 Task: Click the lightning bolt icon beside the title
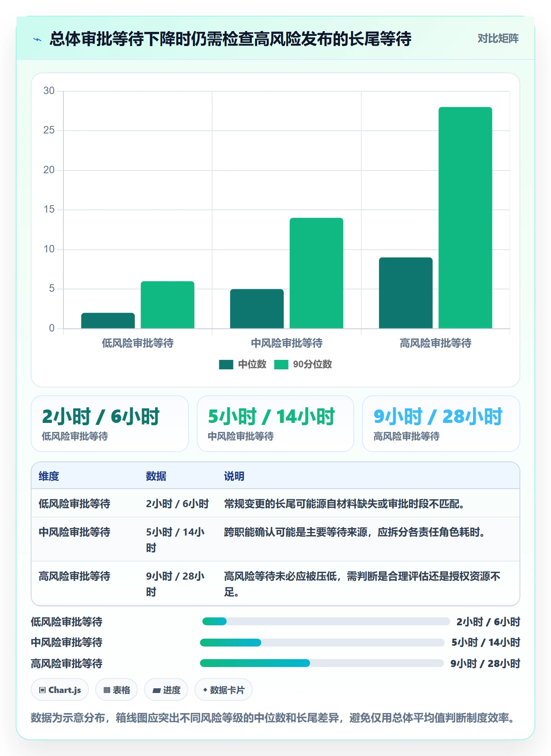(x=37, y=39)
